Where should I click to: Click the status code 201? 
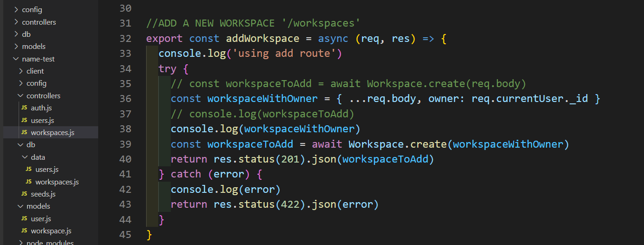point(290,159)
